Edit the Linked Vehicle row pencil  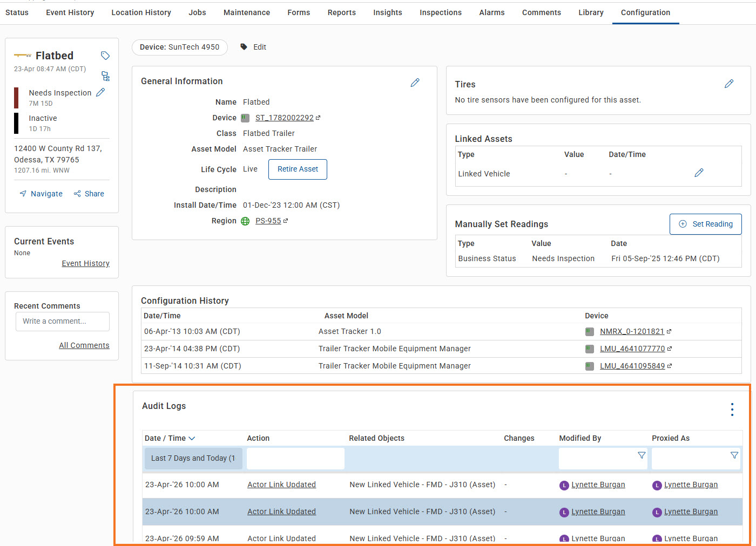pos(699,173)
